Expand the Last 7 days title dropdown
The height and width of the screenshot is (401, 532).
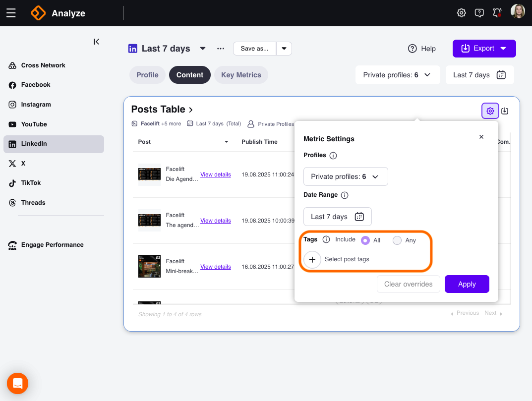(203, 49)
